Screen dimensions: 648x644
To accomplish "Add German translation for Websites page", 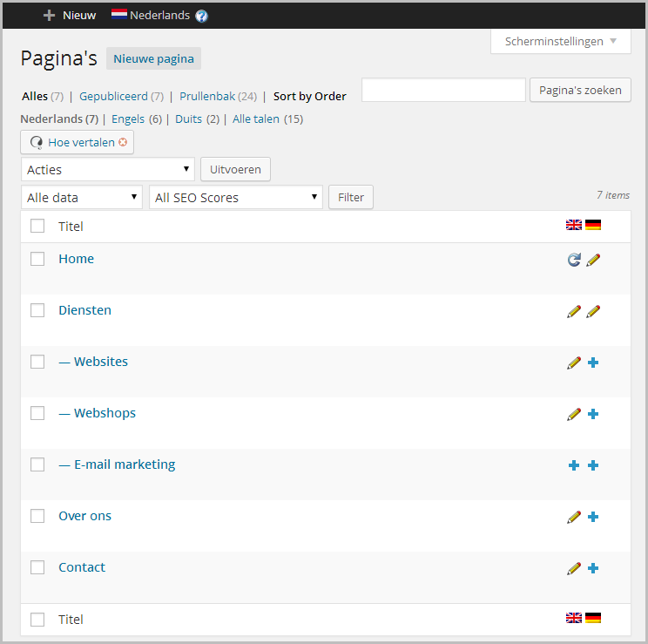I will pyautogui.click(x=593, y=363).
